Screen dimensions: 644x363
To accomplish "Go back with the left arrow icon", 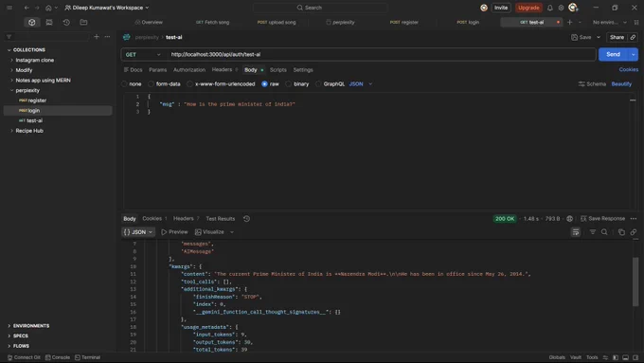I will click(x=27, y=8).
